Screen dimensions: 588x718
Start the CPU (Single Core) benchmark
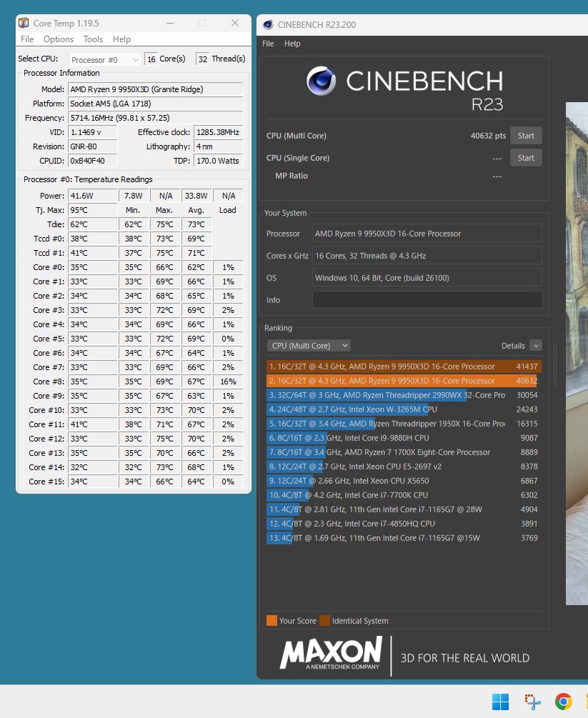tap(526, 157)
